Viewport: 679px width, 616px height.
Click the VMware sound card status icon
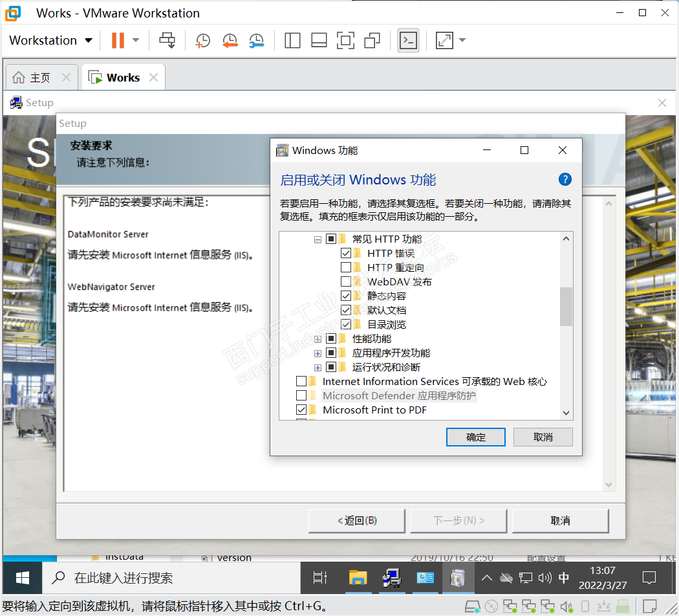click(x=566, y=606)
